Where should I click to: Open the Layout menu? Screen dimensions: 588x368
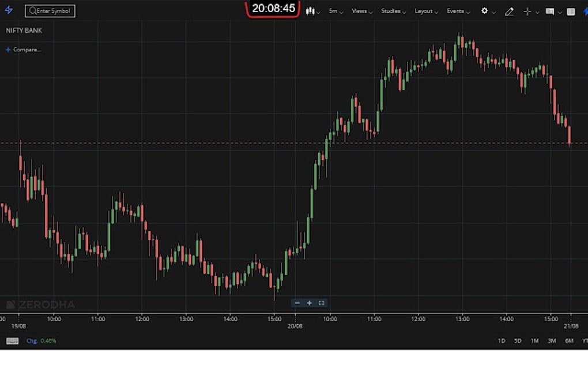pyautogui.click(x=425, y=11)
